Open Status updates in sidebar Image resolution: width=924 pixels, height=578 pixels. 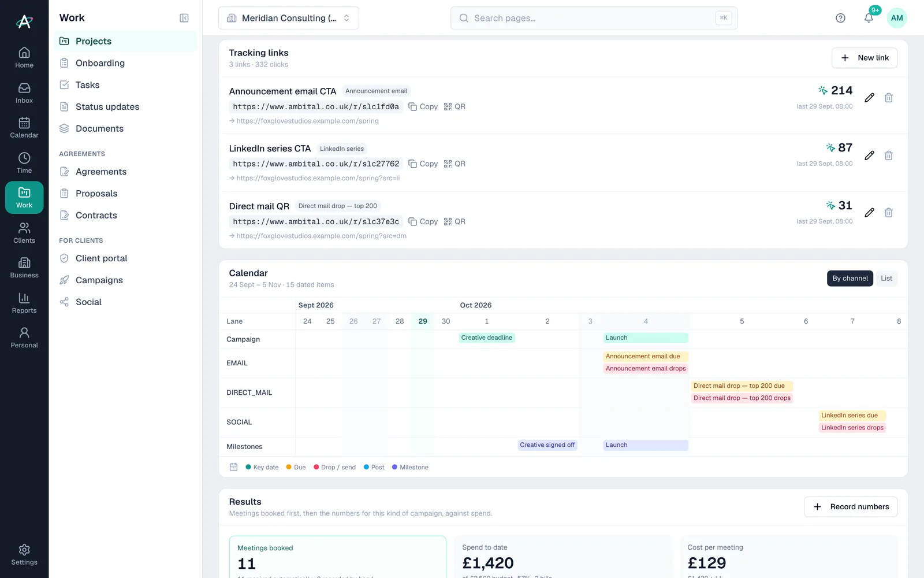(126, 107)
